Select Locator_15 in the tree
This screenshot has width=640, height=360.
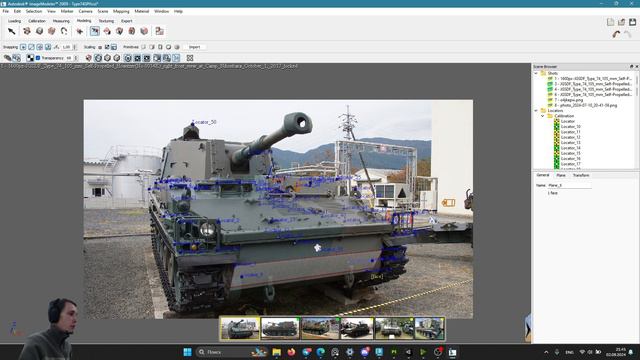click(x=571, y=153)
